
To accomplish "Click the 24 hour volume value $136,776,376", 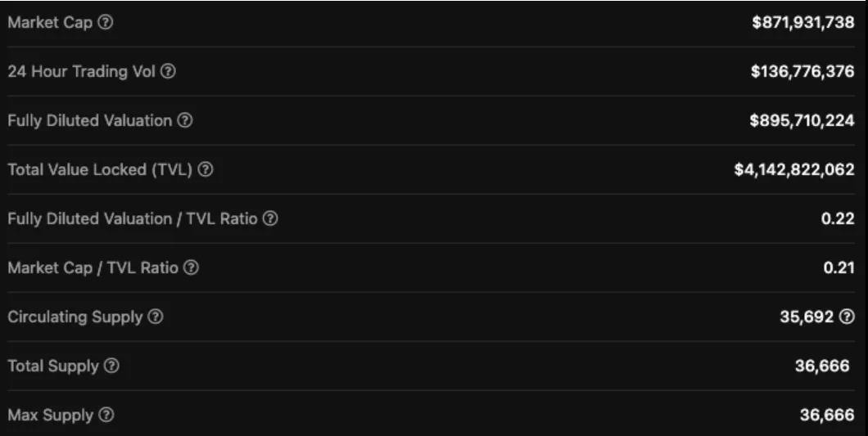I will pyautogui.click(x=802, y=72).
